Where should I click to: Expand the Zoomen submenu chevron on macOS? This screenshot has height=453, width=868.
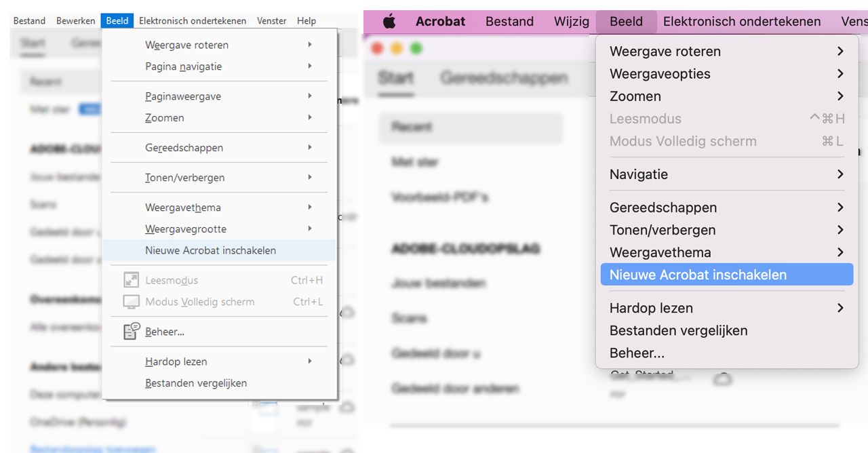click(840, 96)
